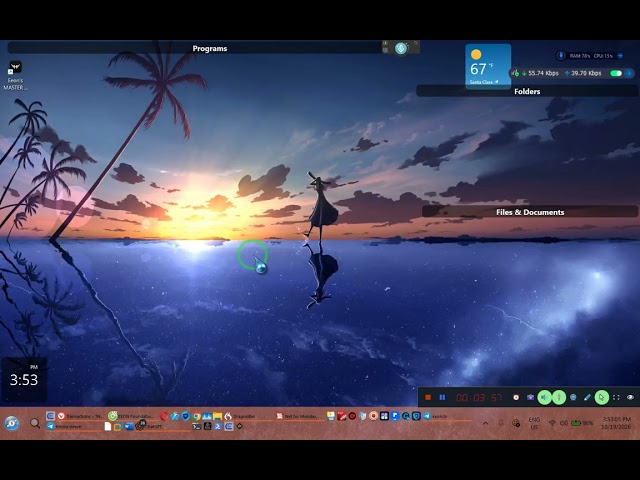Launch Google Chrome from the taskbar
The height and width of the screenshot is (480, 640).
click(196, 416)
